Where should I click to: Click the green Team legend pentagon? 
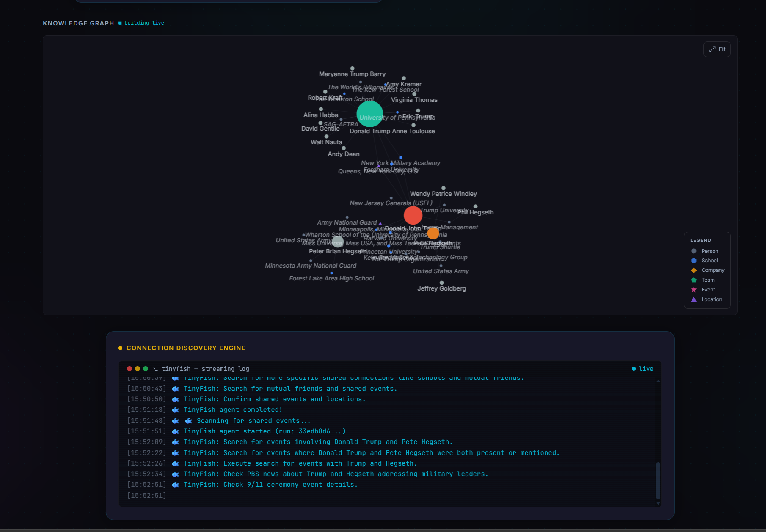point(694,280)
